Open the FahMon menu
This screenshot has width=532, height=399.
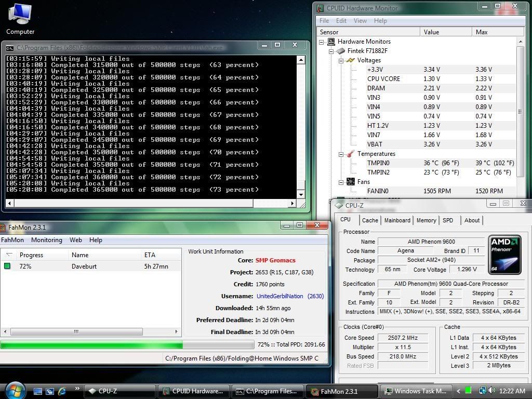pyautogui.click(x=12, y=240)
